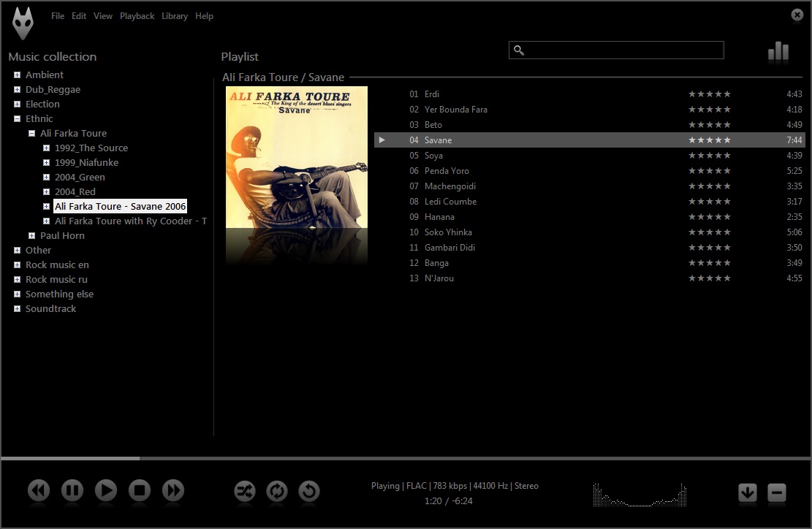Open the bar chart visualization icon
Screen dimensions: 812x529
[778, 51]
